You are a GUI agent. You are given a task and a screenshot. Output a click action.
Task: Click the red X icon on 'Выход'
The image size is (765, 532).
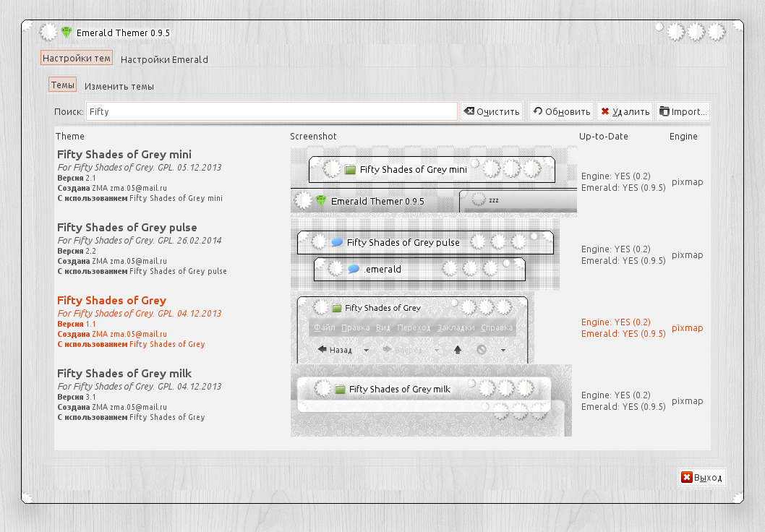click(686, 477)
